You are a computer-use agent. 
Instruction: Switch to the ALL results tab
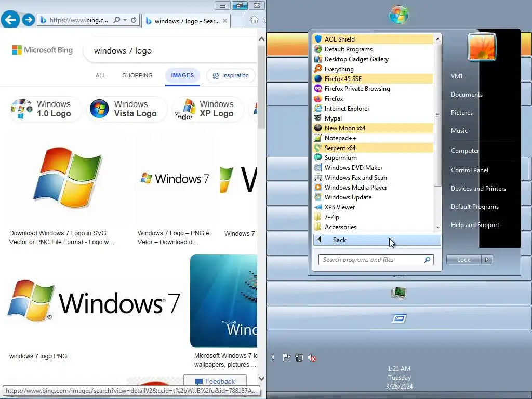click(x=100, y=75)
